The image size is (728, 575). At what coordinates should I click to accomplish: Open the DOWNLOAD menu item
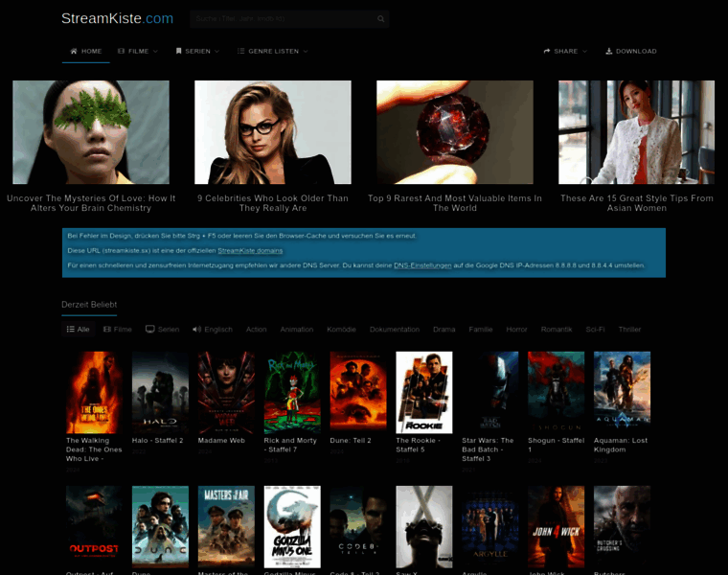(631, 51)
